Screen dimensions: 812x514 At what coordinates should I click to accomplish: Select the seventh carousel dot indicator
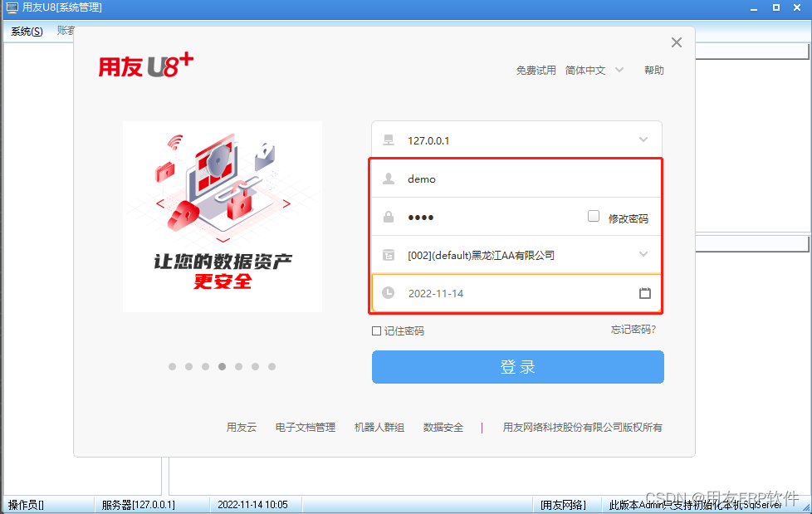point(271,367)
